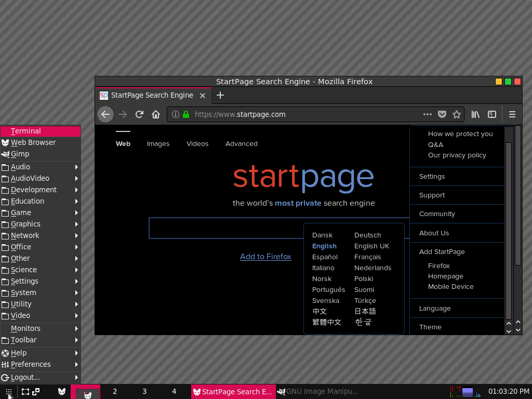Click the Add to Firefox link
This screenshot has width=532, height=399.
click(x=265, y=257)
